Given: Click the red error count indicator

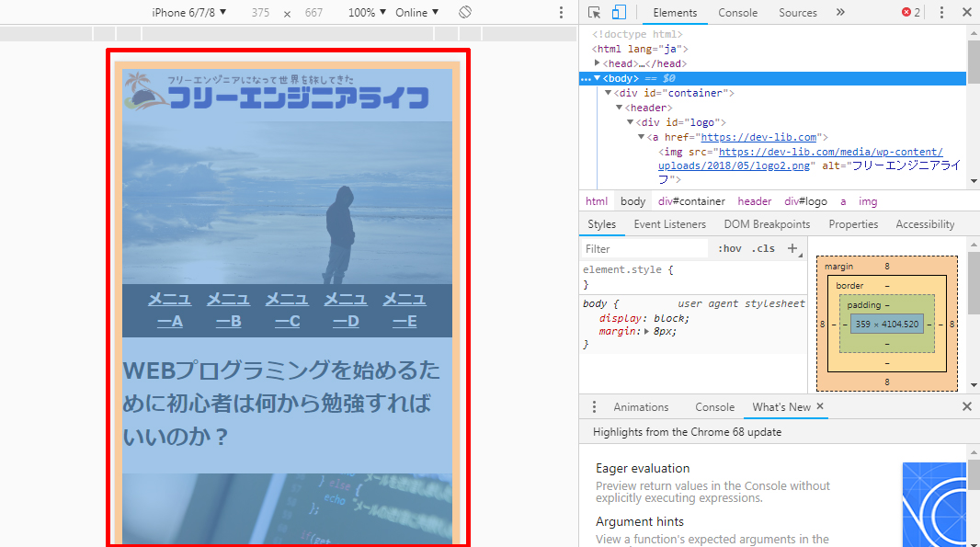Looking at the screenshot, I should [911, 12].
